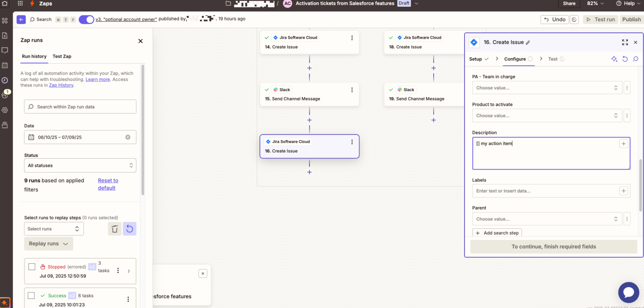Click the Test run button
Viewport: 644px width, 308px height.
point(600,20)
